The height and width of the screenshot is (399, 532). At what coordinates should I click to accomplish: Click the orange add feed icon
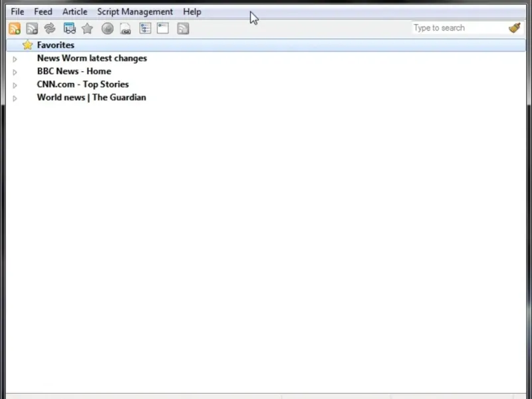[x=15, y=29]
